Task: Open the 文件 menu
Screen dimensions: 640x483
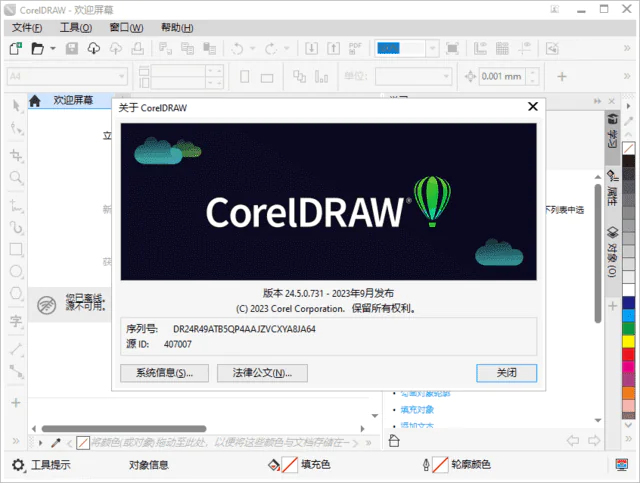Action: point(27,28)
